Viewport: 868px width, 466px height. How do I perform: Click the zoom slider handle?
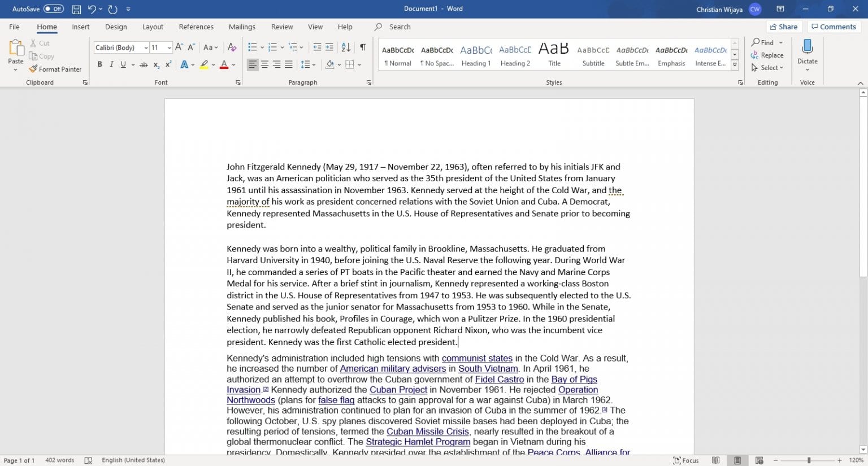point(809,460)
